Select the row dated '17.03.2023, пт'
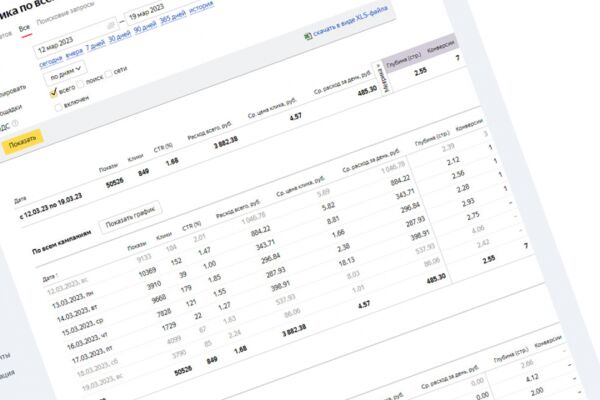 click(92, 354)
